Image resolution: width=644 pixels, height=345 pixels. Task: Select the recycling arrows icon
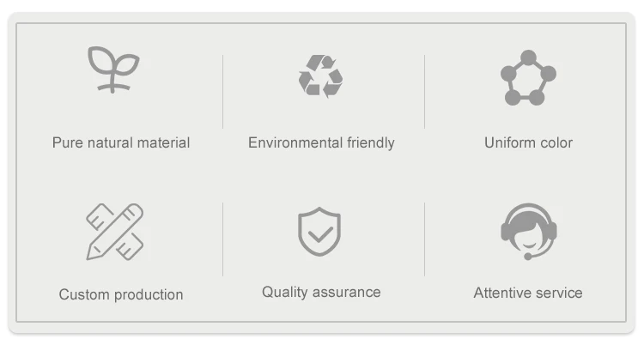click(x=320, y=76)
